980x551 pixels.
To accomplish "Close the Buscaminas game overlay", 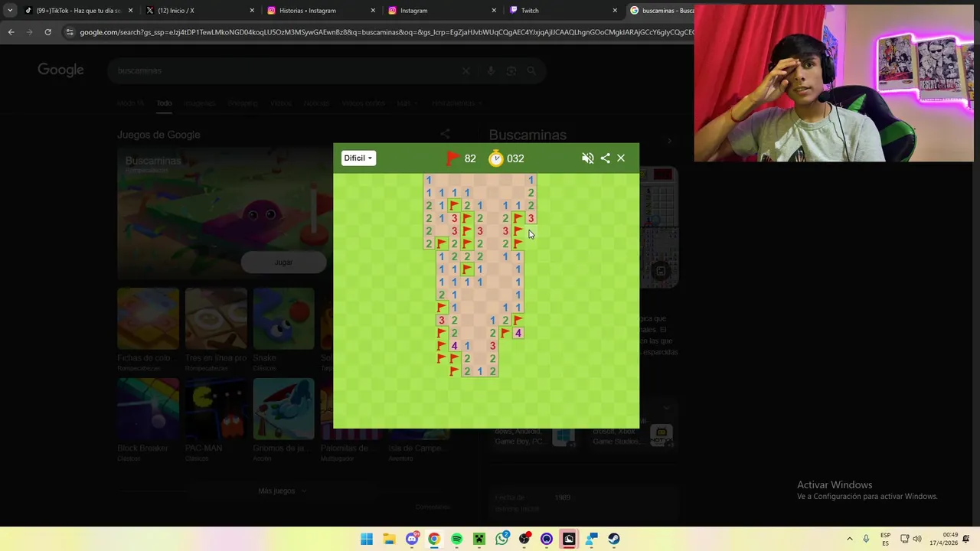I will pyautogui.click(x=621, y=158).
